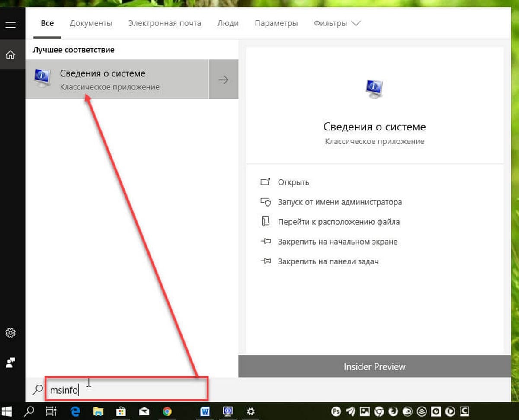Click the taskbar Search magnifier icon
This screenshot has width=519, height=420.
29,411
